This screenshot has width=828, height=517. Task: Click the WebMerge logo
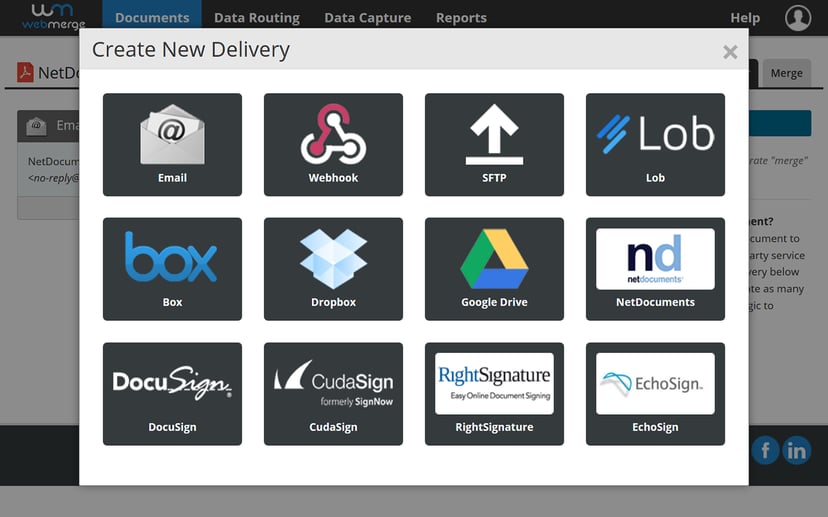(53, 16)
